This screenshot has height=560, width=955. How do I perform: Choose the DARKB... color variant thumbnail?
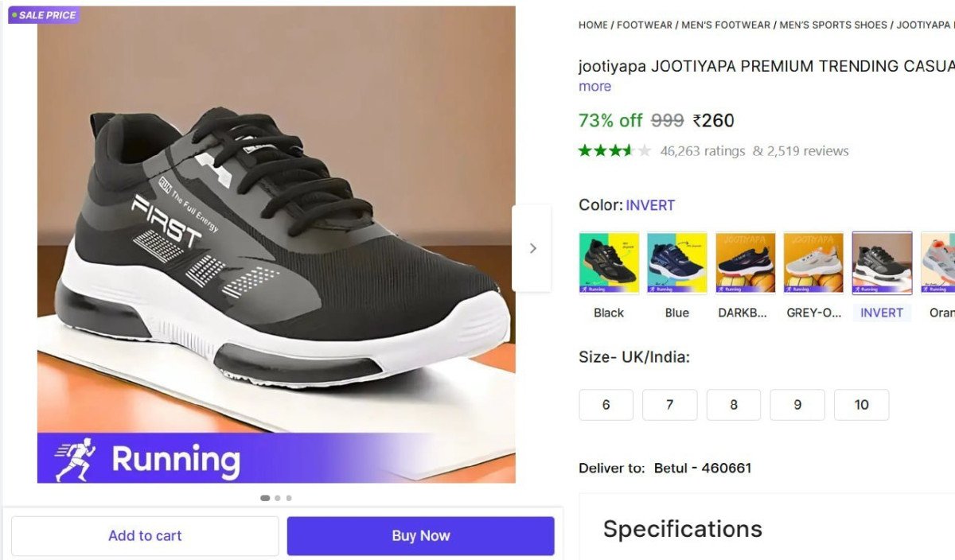pos(745,263)
